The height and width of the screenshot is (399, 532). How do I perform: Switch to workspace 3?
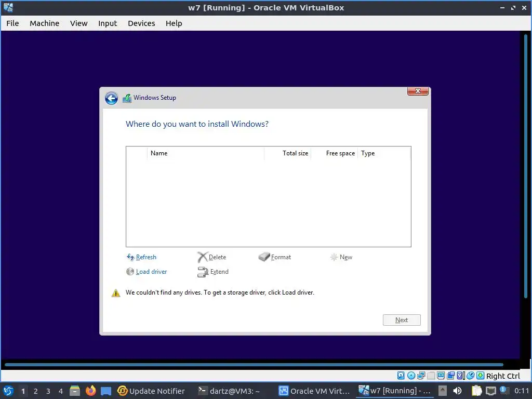[x=48, y=391]
